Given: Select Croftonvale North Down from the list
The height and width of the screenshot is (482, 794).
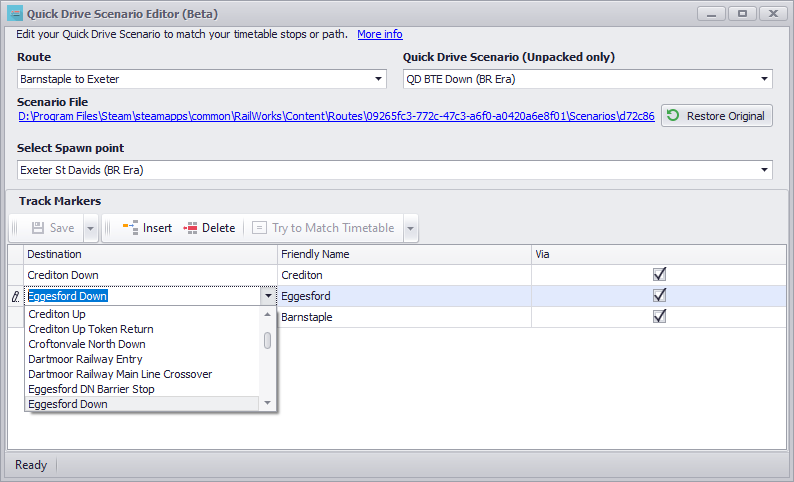Looking at the screenshot, I should click(87, 344).
